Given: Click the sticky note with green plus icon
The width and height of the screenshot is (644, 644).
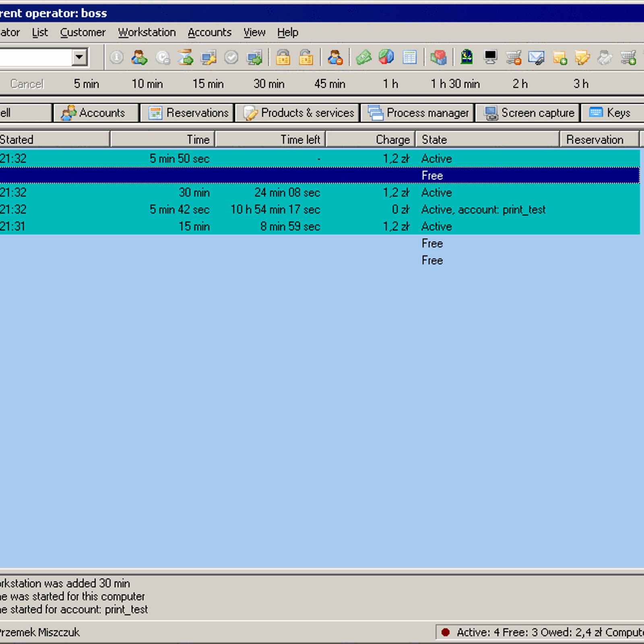Looking at the screenshot, I should [560, 58].
